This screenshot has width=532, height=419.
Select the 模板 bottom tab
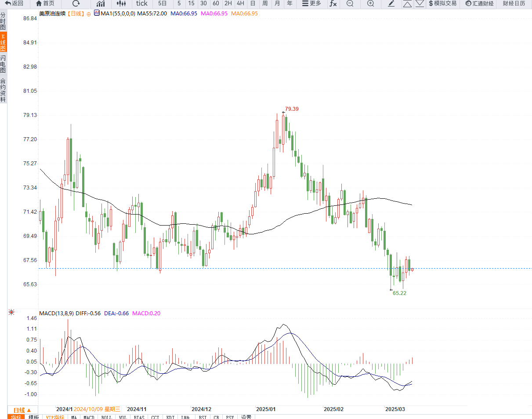click(x=33, y=417)
